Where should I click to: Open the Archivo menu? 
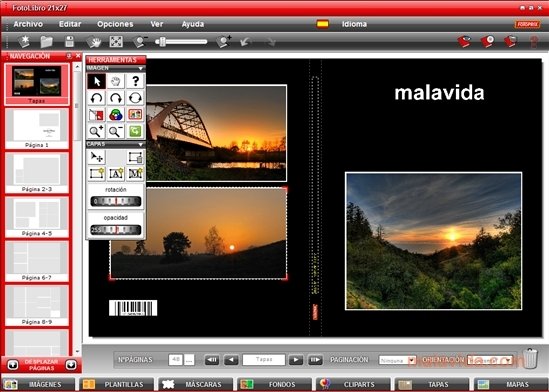28,24
